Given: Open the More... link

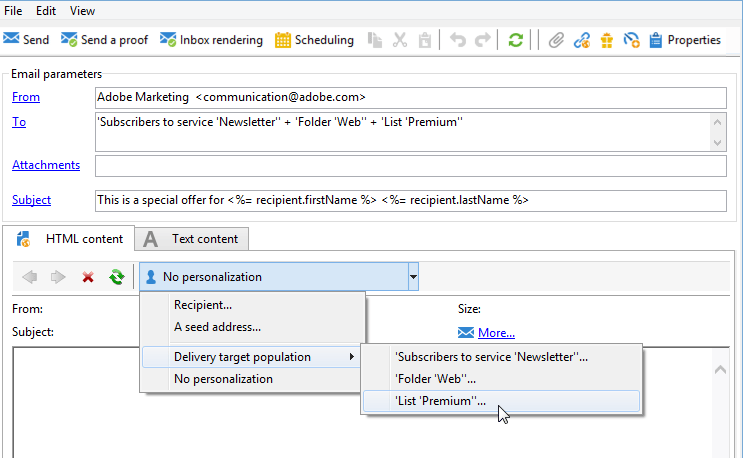Looking at the screenshot, I should pyautogui.click(x=496, y=333).
